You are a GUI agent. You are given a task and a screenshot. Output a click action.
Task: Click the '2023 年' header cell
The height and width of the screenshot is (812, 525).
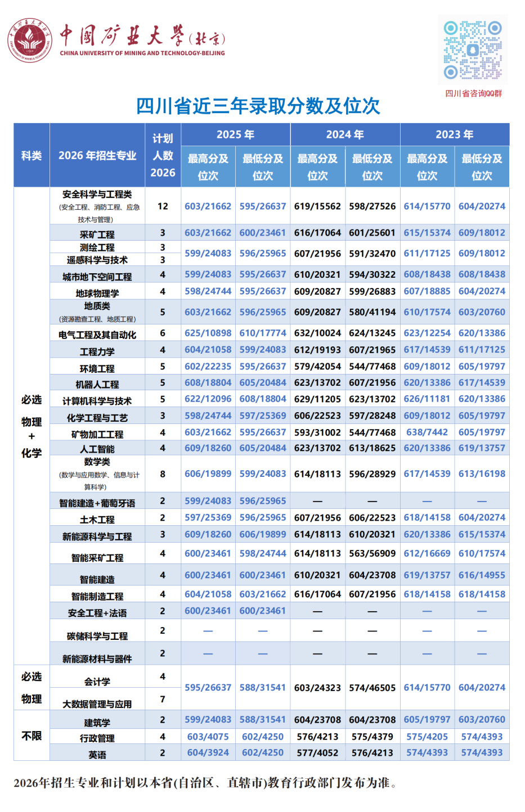click(x=455, y=134)
